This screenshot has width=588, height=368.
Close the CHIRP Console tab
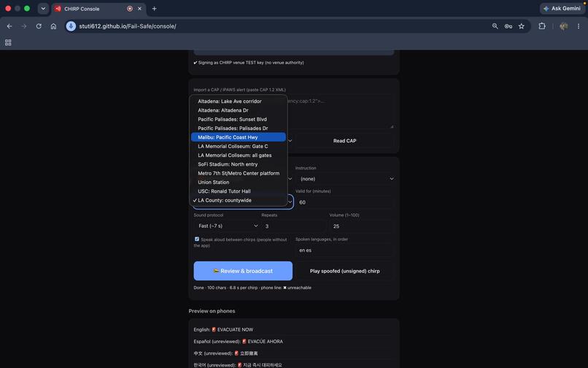coord(139,8)
